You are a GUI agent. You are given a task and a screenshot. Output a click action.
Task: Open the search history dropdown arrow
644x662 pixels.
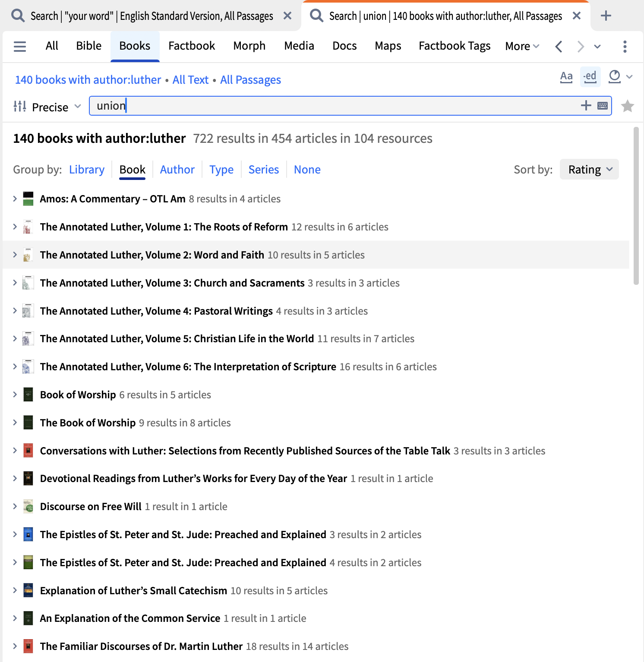(x=597, y=46)
